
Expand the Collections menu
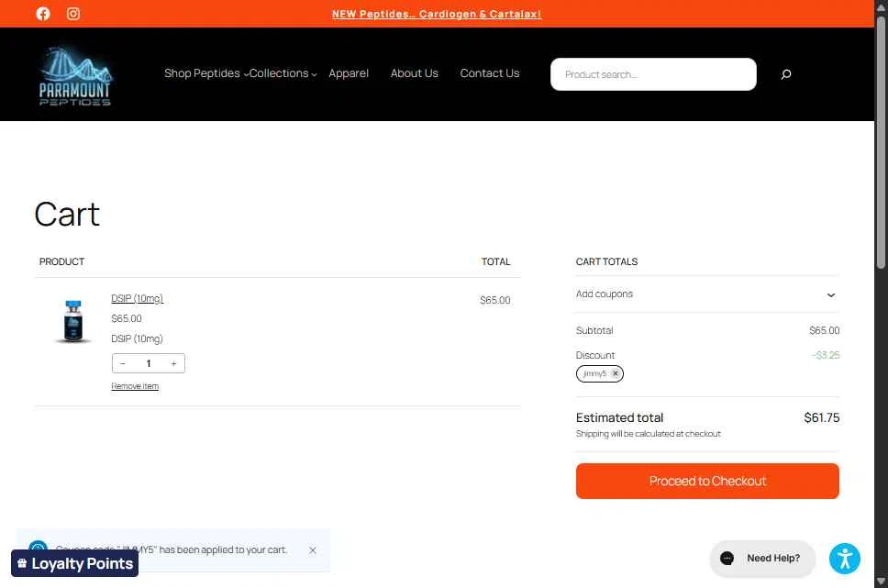pos(283,73)
